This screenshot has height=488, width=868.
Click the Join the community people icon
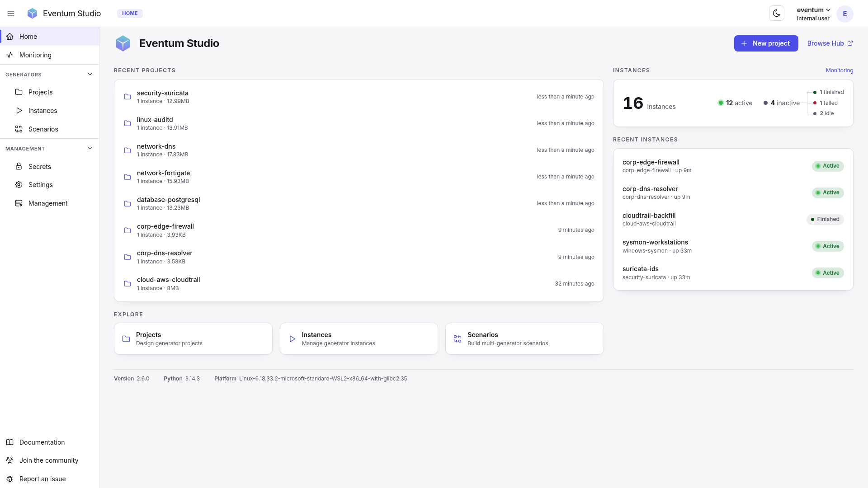(x=9, y=460)
